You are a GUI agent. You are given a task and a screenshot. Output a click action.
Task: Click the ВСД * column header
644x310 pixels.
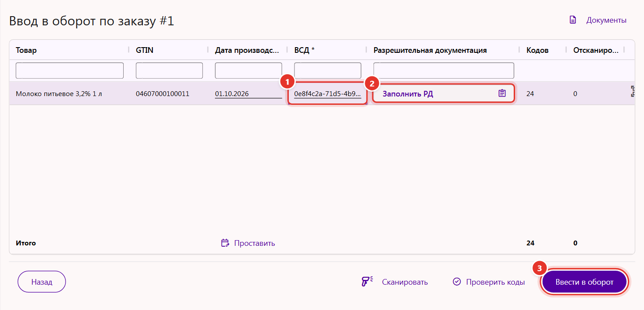[305, 50]
